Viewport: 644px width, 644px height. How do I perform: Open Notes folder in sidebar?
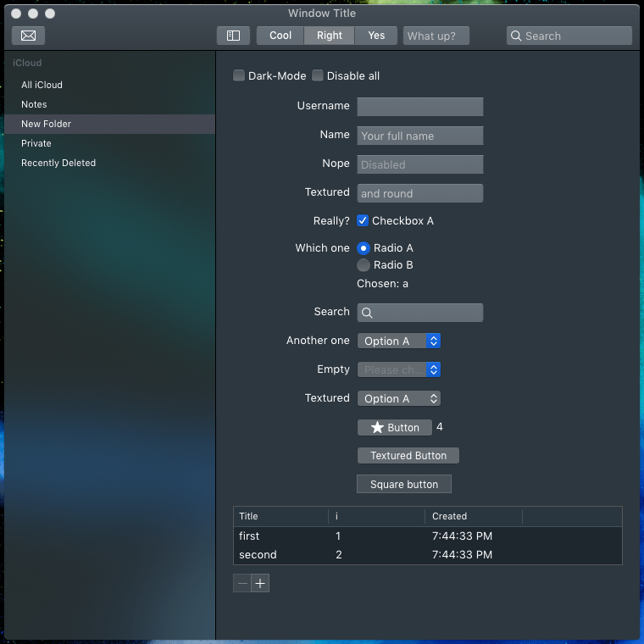click(x=109, y=104)
